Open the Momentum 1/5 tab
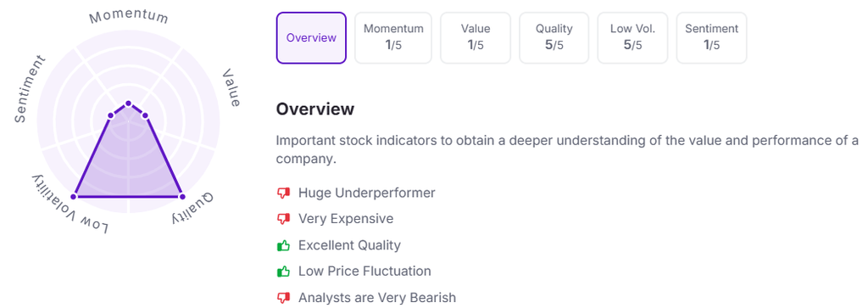 pyautogui.click(x=393, y=38)
